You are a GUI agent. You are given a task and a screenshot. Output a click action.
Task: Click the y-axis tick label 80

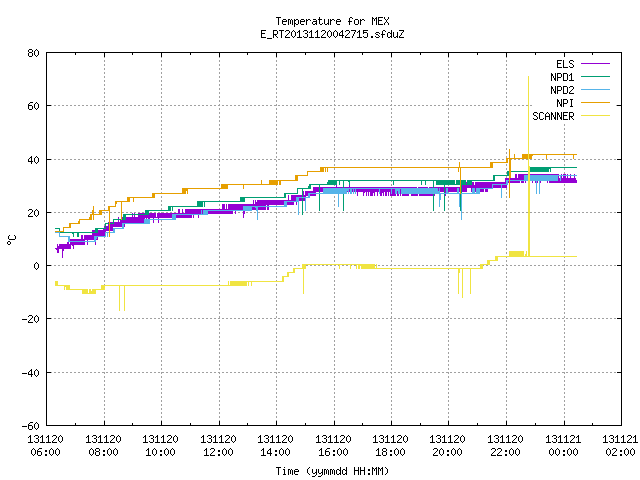[33, 53]
